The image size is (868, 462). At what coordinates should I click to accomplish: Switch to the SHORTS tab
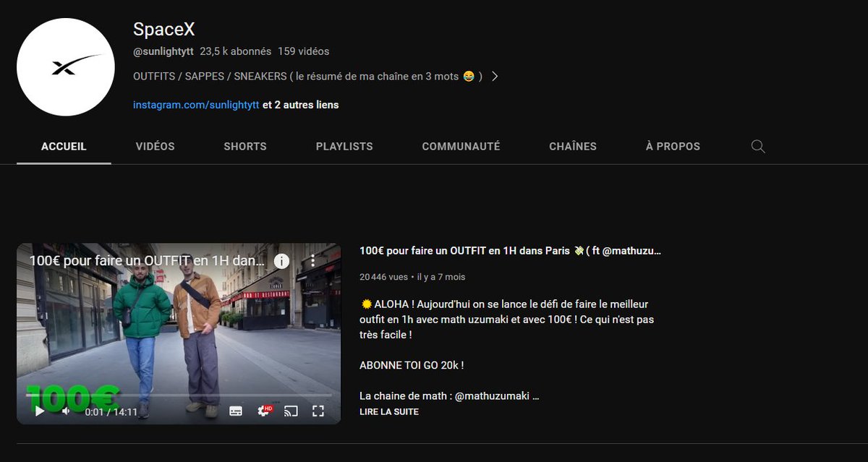click(245, 146)
